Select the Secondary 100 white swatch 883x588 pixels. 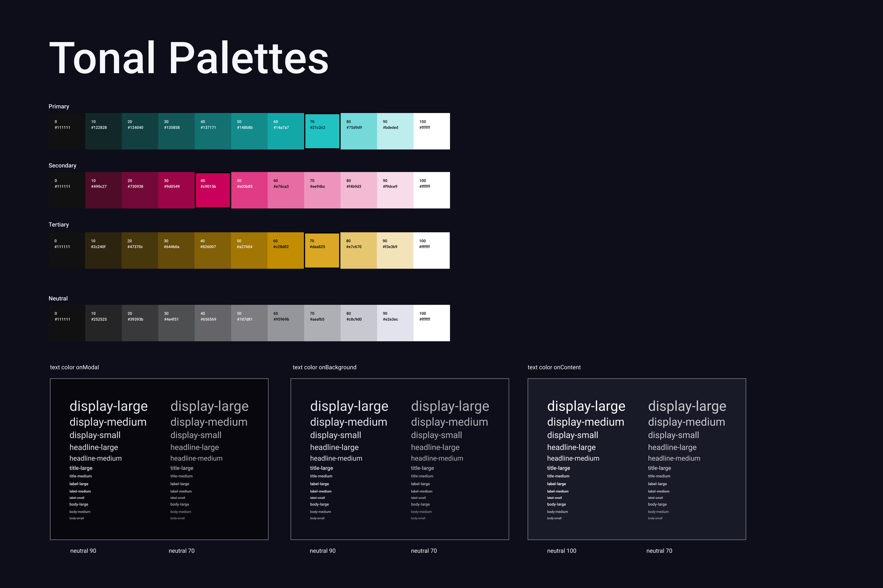431,190
